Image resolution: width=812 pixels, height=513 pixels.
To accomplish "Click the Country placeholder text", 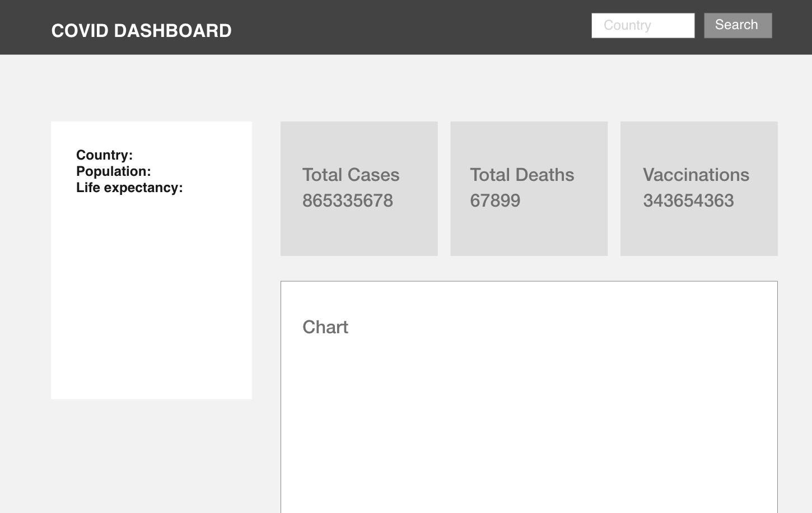I will (626, 25).
